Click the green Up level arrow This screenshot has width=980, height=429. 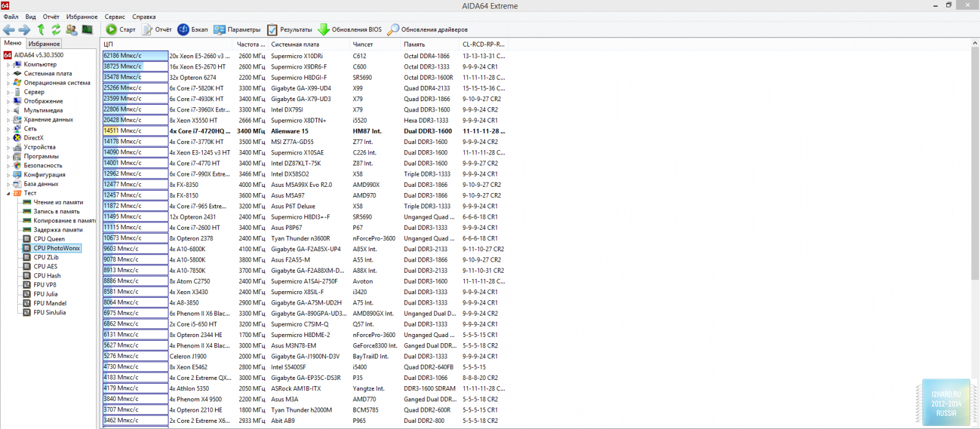click(41, 29)
